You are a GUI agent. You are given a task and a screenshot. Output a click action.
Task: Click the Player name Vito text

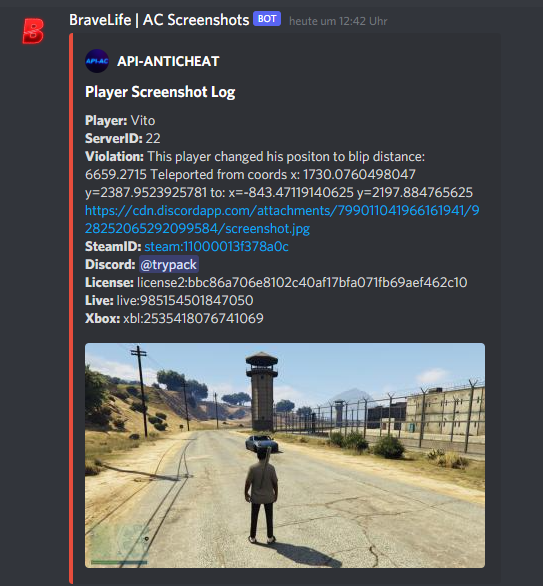click(x=143, y=121)
